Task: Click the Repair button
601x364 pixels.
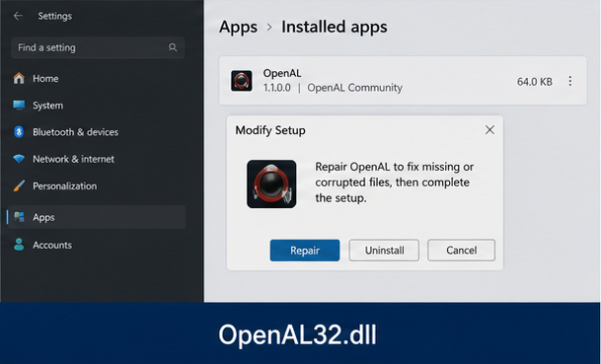Action: click(x=305, y=251)
